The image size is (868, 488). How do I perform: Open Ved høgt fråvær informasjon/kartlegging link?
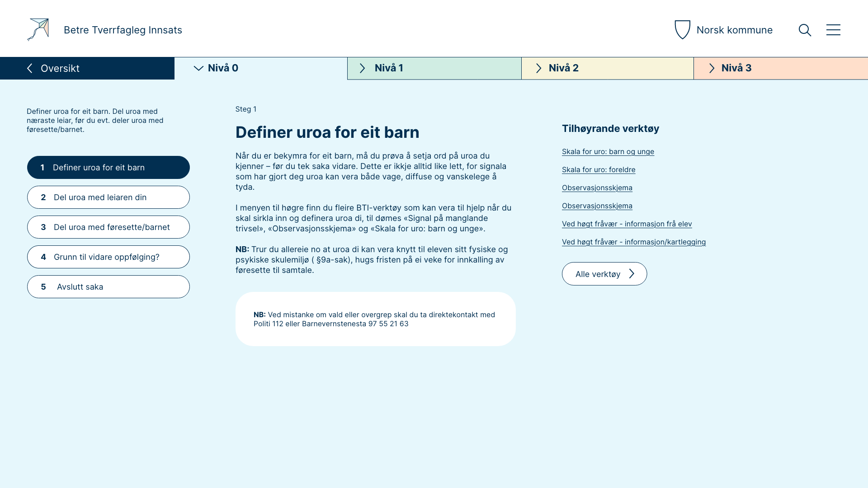[x=633, y=242]
